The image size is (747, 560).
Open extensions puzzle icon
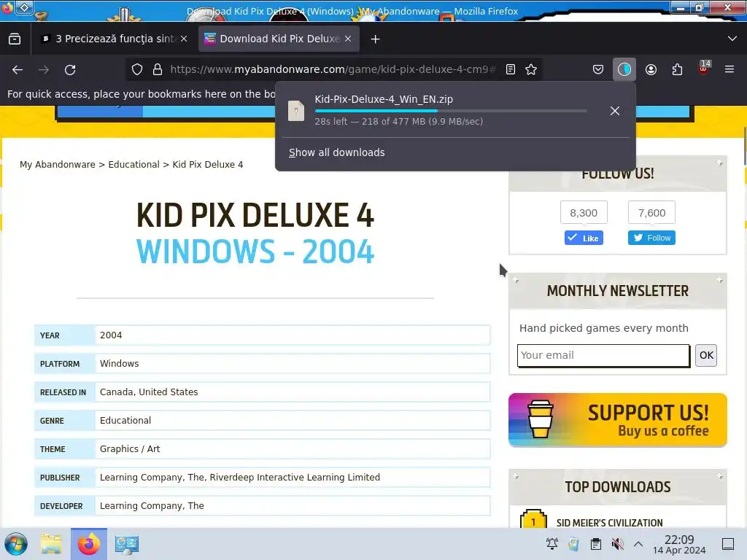coord(677,69)
